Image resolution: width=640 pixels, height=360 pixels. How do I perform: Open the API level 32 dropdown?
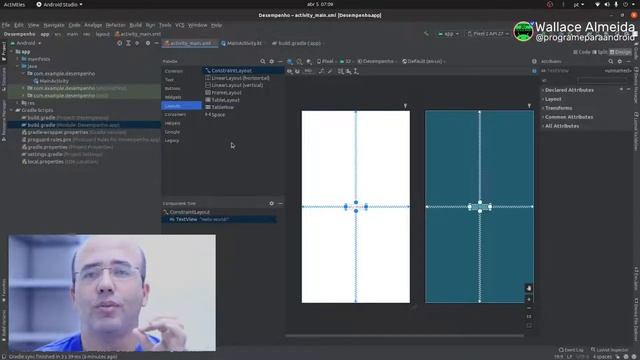click(x=346, y=61)
